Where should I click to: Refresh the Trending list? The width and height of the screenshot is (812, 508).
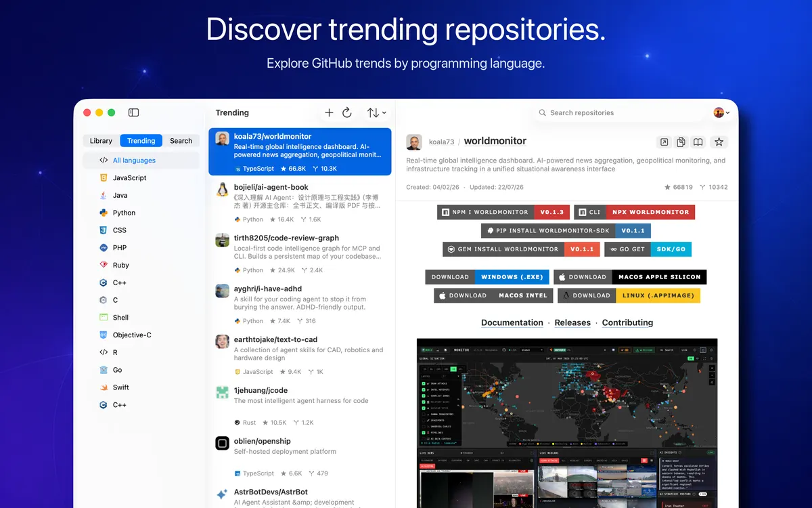pyautogui.click(x=347, y=113)
